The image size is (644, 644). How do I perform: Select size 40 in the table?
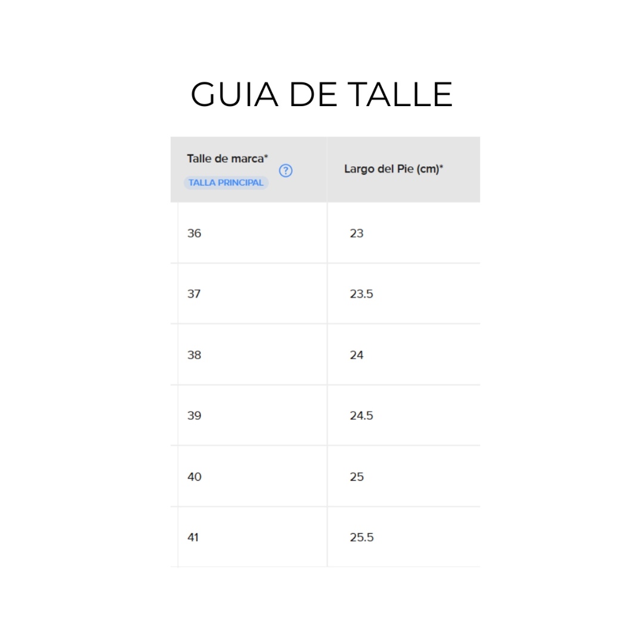coord(194,476)
